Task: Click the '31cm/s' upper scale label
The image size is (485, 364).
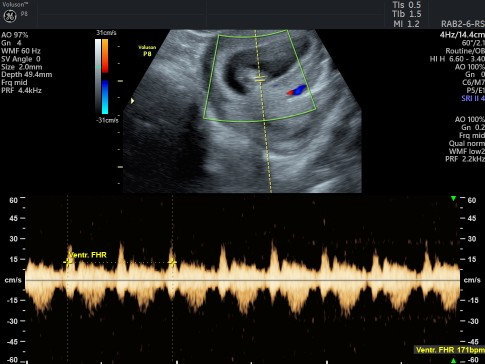Action: pos(106,33)
